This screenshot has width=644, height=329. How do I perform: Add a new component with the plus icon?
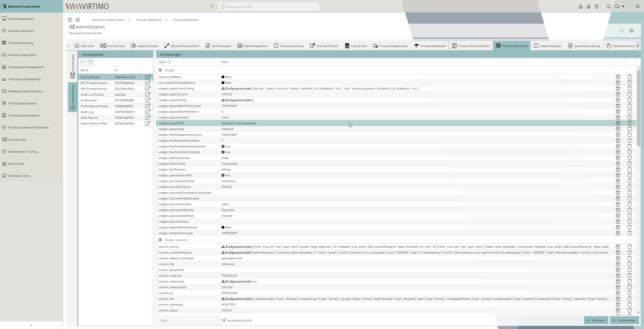click(x=82, y=62)
